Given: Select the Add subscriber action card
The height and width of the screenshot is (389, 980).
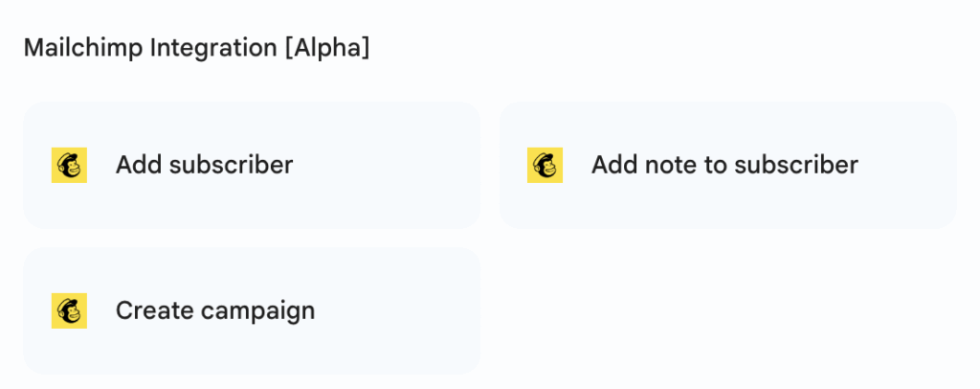Looking at the screenshot, I should [x=251, y=165].
